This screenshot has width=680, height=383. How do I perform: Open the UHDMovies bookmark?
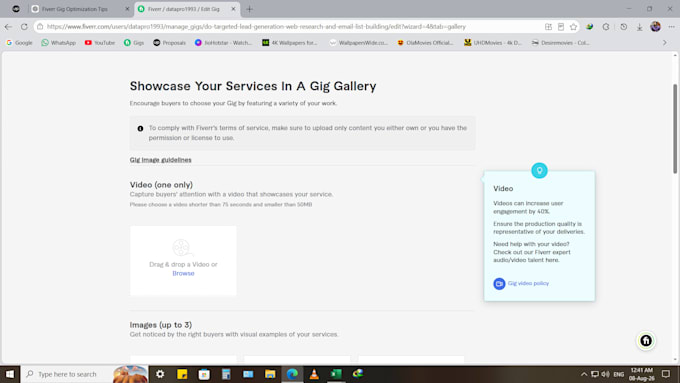[x=493, y=43]
